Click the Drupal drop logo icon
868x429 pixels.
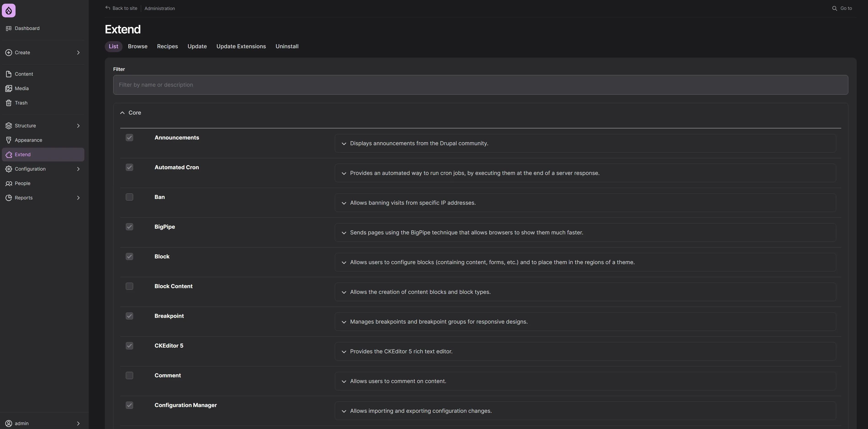9,11
